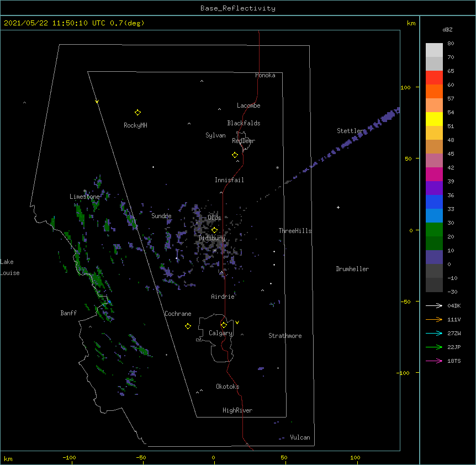Viewport: 476px width, 465px height.
Task: Select the purple-gray 10 dBZ color swatch
Action: (x=434, y=257)
